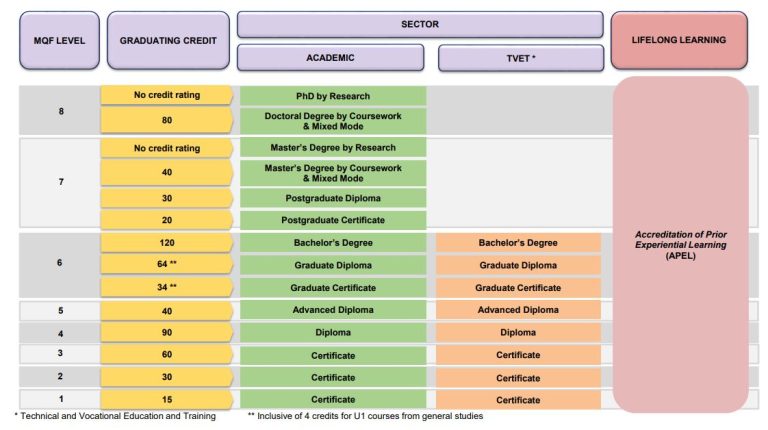This screenshot has width=768, height=430.
Task: Select the TVET sector header
Action: point(519,58)
